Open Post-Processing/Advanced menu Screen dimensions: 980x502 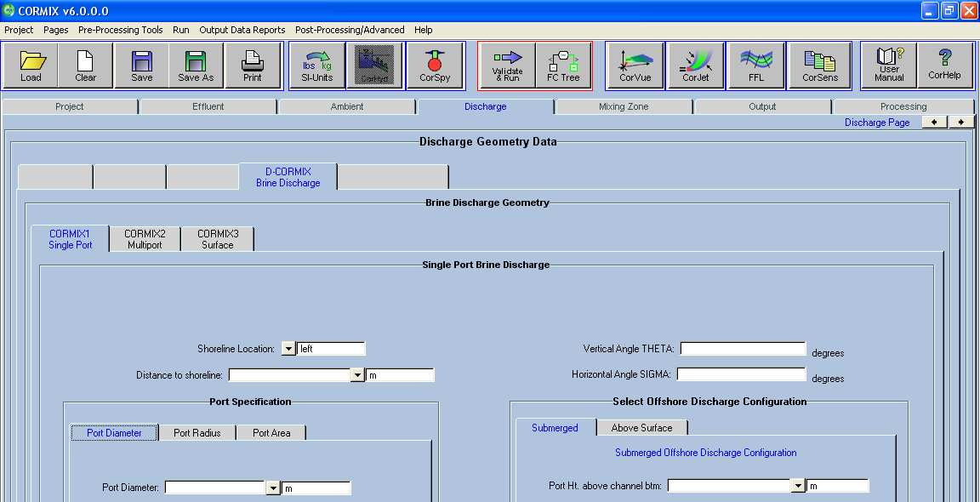tap(350, 30)
